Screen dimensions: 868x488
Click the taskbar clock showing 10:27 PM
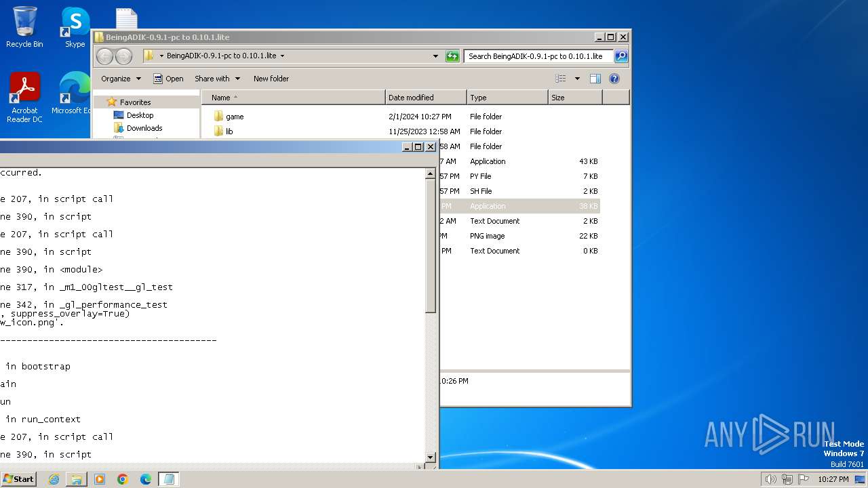tap(833, 479)
